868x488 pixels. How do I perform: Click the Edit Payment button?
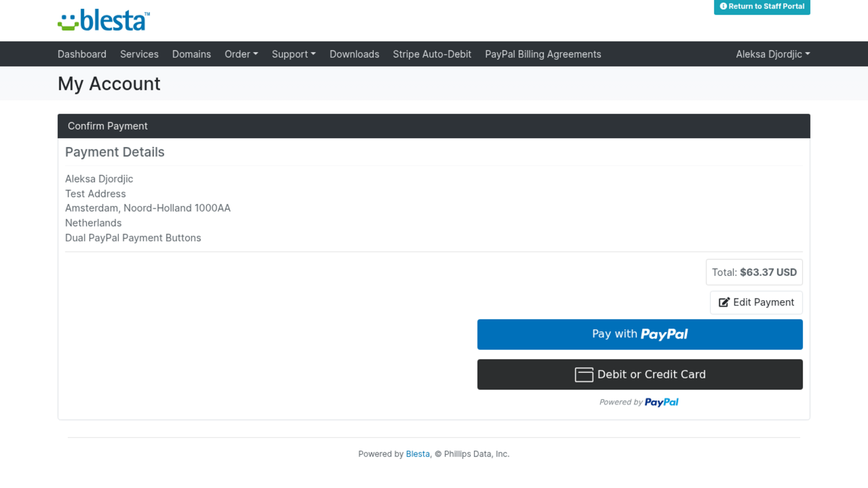[756, 302]
